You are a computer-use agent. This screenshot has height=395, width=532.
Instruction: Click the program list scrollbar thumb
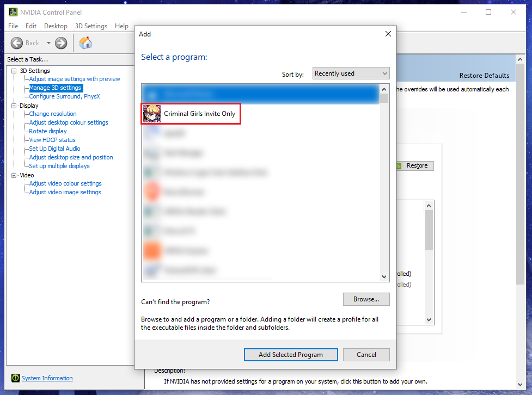click(384, 98)
